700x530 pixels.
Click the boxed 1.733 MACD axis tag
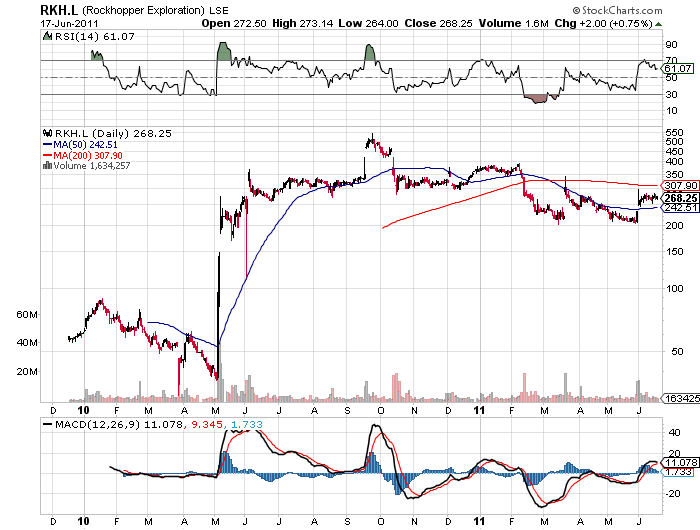[x=679, y=472]
